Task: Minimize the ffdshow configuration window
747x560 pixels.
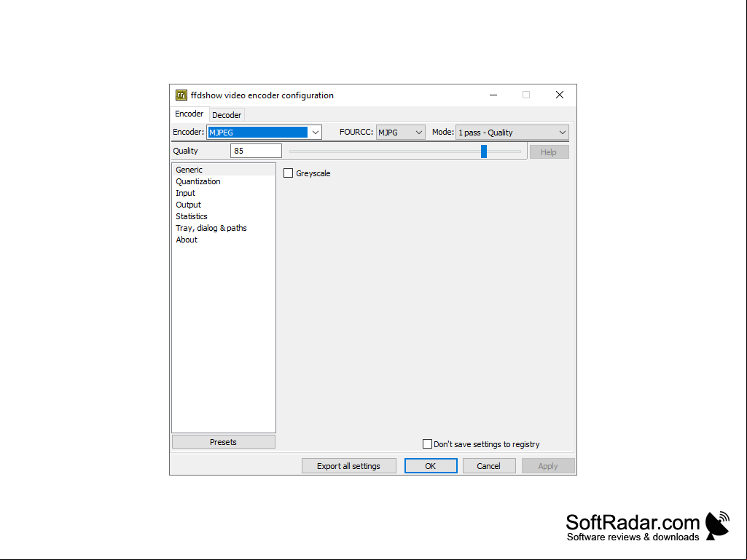Action: pyautogui.click(x=493, y=95)
